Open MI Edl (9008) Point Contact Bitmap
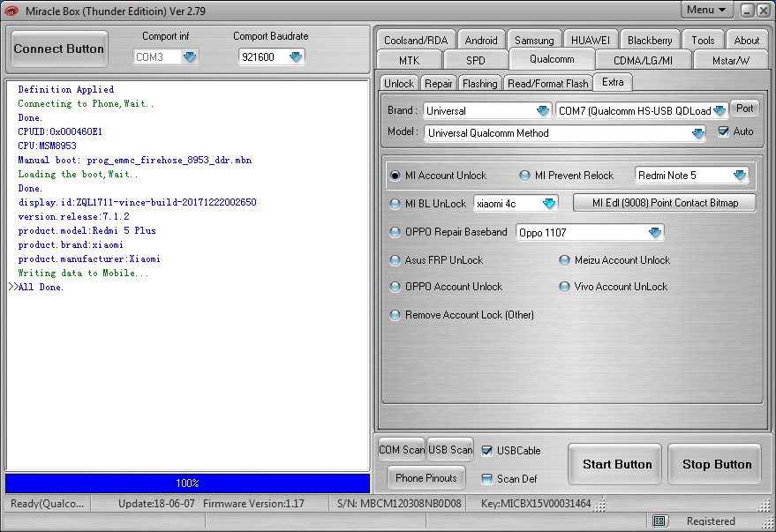Viewport: 776px width, 532px height. pos(665,203)
